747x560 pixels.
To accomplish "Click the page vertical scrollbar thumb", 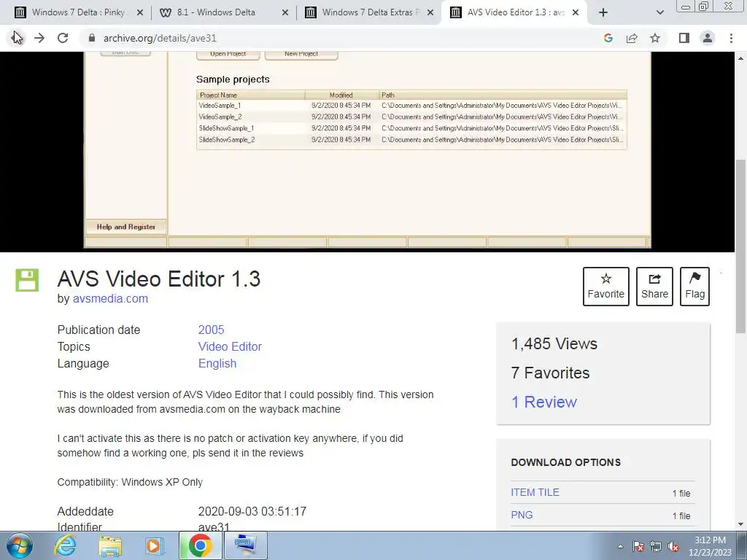I will tap(741, 246).
